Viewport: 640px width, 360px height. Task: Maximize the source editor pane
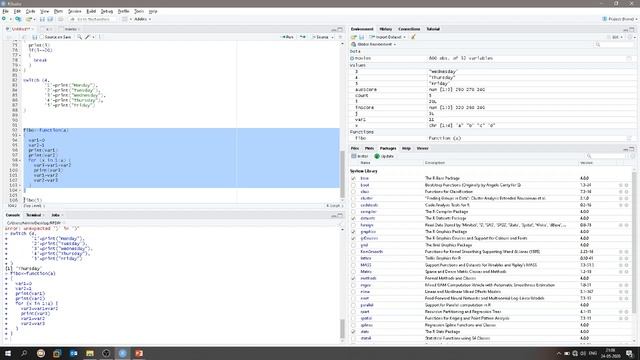(x=340, y=29)
